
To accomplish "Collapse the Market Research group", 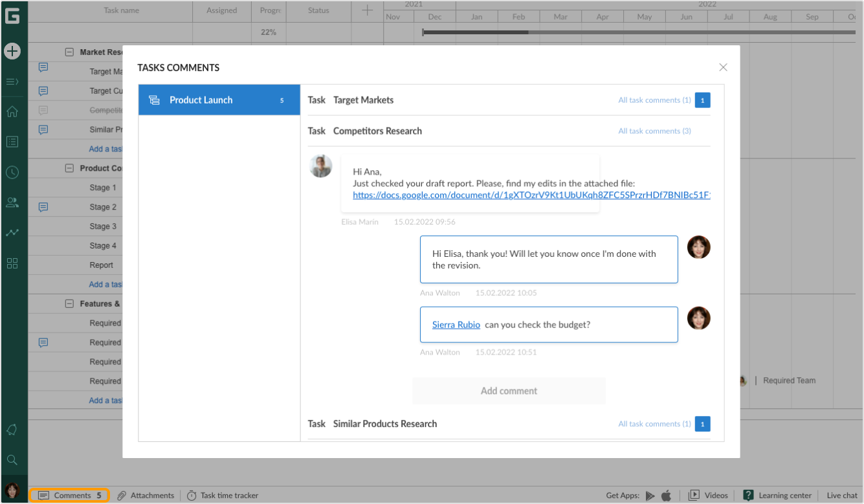I will coord(69,52).
